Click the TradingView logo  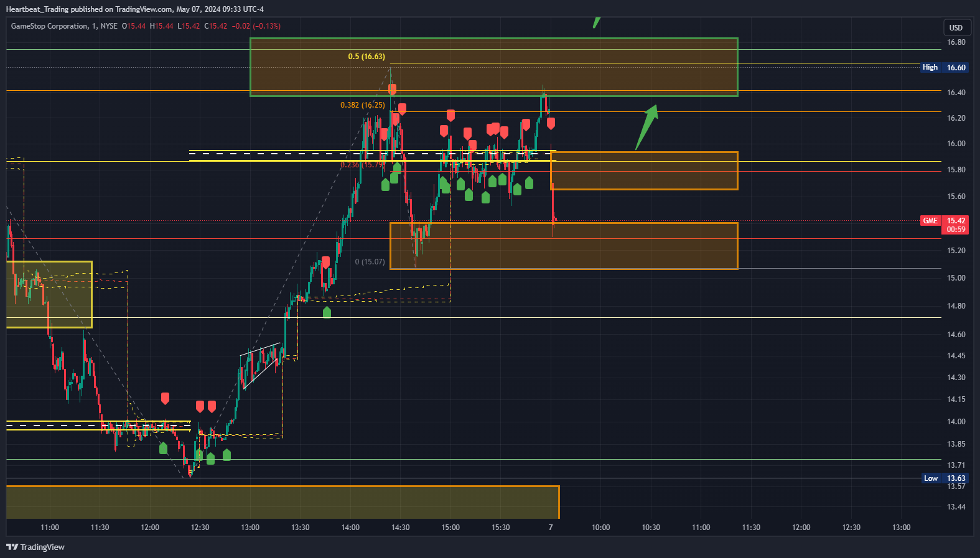tap(35, 547)
